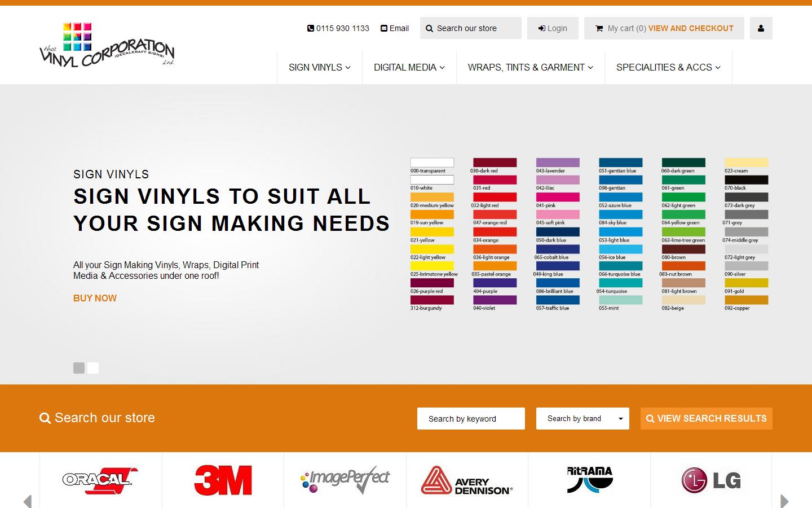
Task: Open the Search by brand dropdown
Action: (582, 418)
